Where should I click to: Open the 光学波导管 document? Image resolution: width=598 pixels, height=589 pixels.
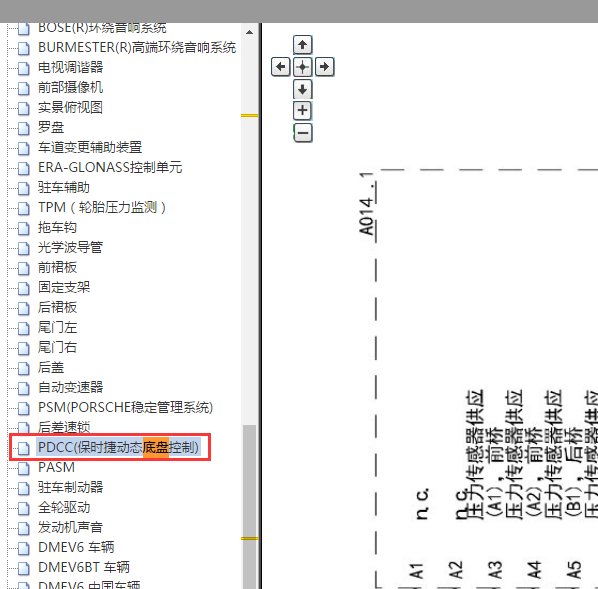71,247
